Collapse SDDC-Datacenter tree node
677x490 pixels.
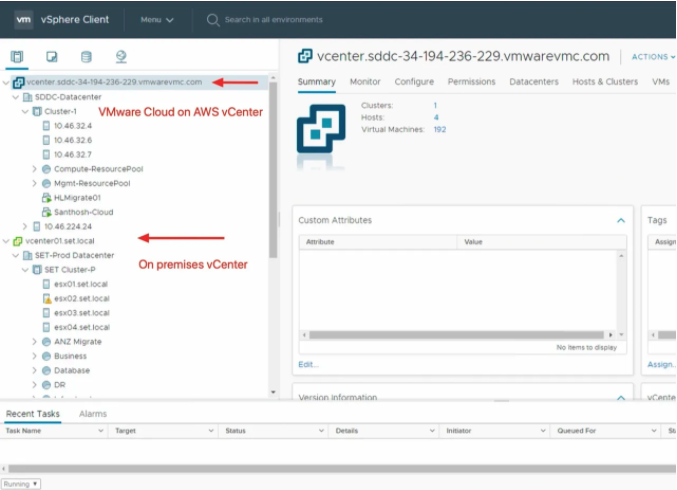(16, 97)
